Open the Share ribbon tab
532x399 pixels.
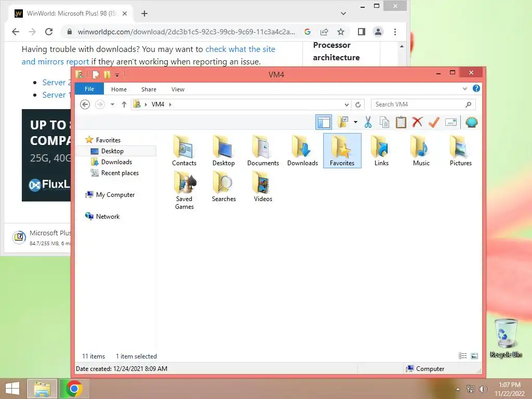(149, 89)
